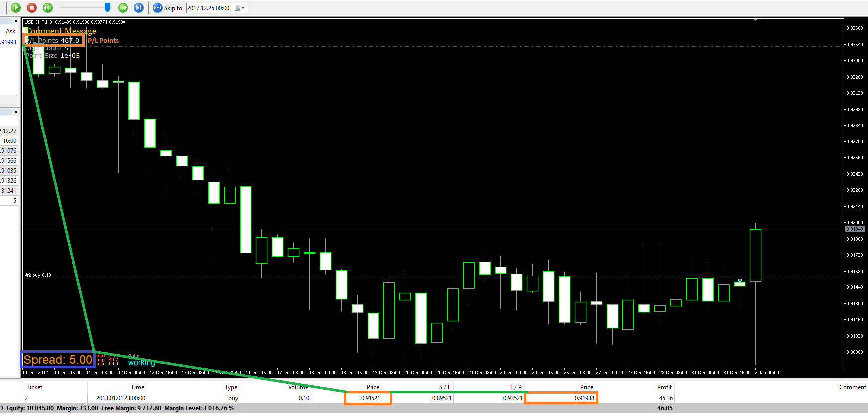Click the current price 0.91938 cell
The height and width of the screenshot is (418, 868).
(x=584, y=398)
